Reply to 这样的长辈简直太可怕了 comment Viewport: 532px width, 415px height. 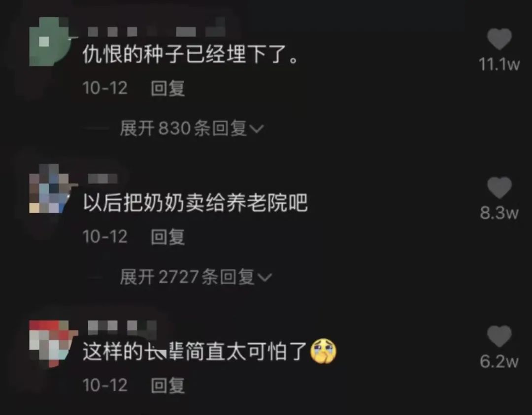click(x=167, y=385)
